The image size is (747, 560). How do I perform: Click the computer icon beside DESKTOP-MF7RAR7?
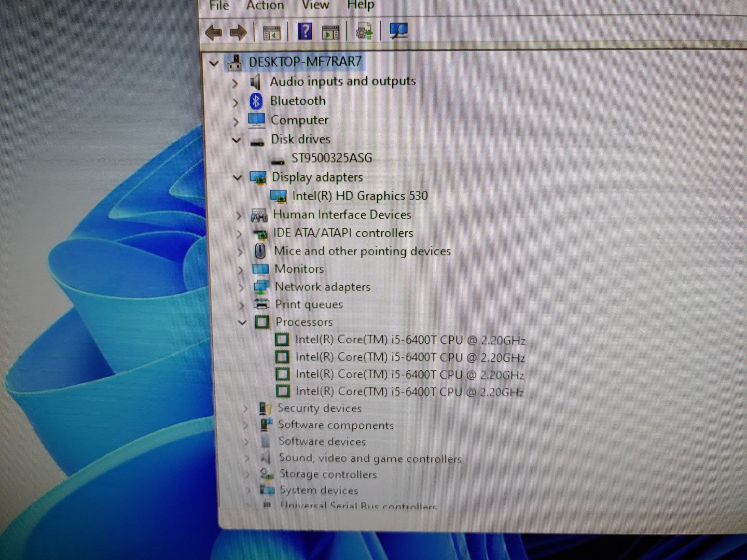point(234,62)
